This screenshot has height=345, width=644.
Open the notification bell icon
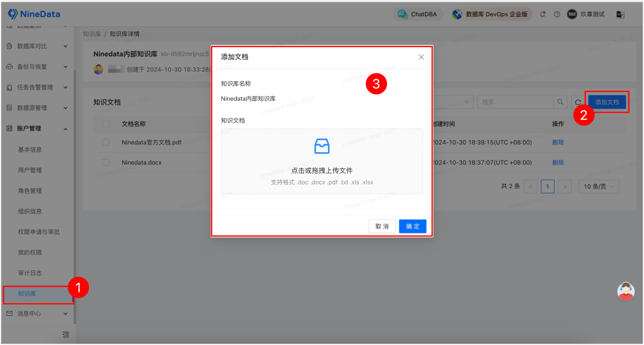[543, 14]
